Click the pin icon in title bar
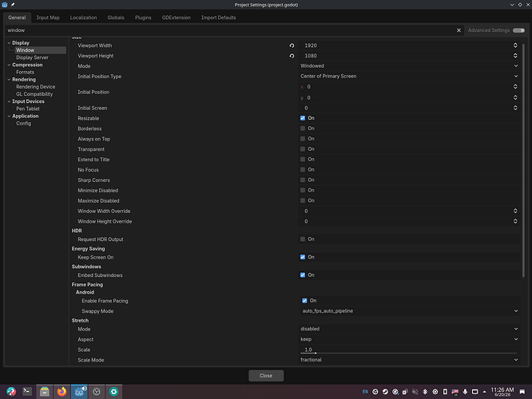The height and width of the screenshot is (399, 532). tap(13, 5)
